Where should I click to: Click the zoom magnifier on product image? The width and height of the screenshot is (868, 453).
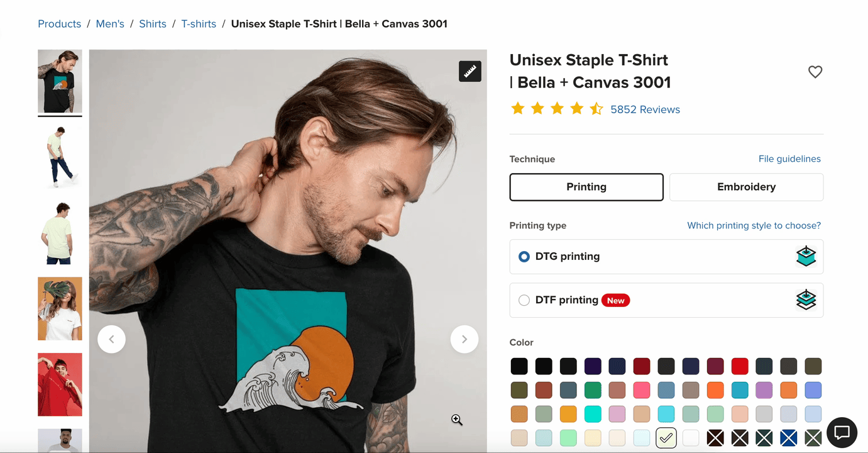[x=457, y=420]
